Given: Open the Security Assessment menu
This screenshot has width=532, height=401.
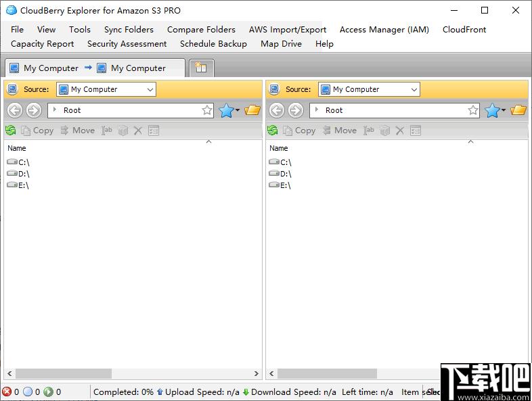Looking at the screenshot, I should click(x=127, y=44).
